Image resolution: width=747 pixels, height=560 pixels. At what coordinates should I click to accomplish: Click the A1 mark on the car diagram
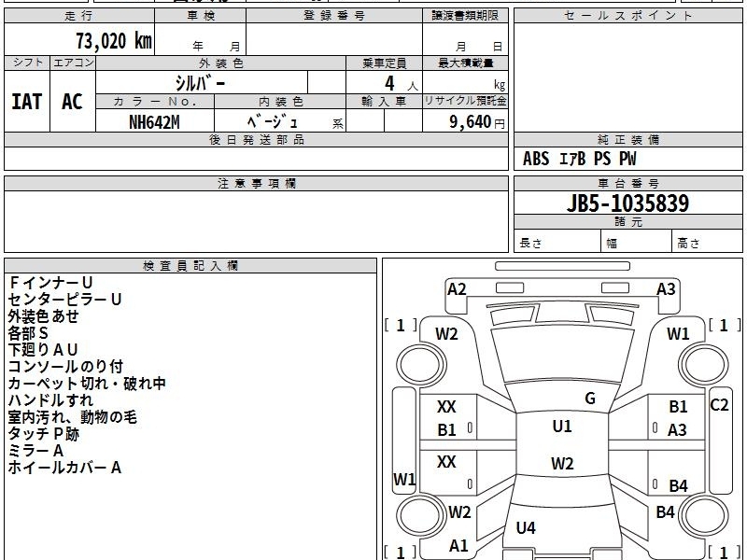(458, 545)
